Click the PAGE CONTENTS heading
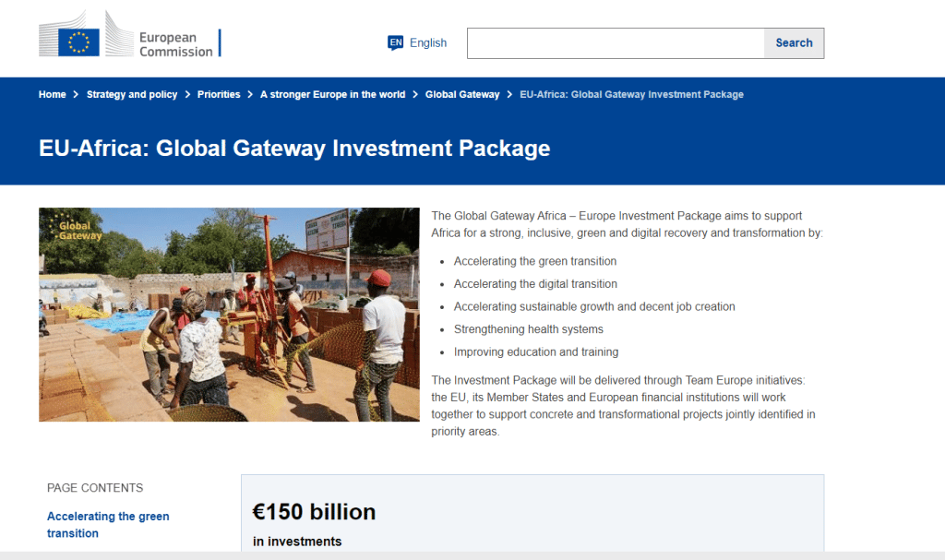The image size is (945, 560). [x=95, y=488]
